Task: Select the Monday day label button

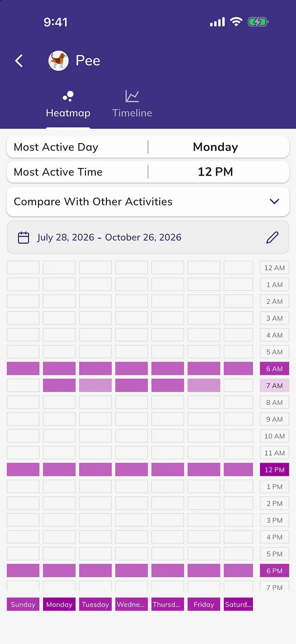Action: click(x=59, y=604)
